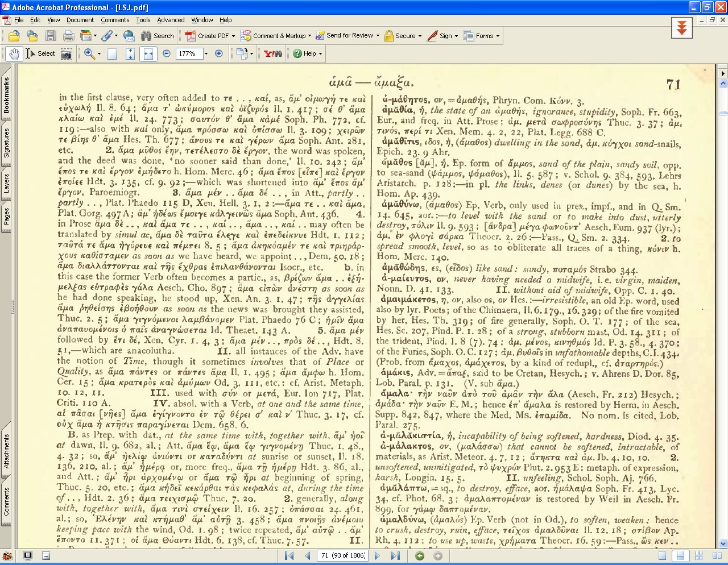Open the Comments side tab
The height and width of the screenshot is (565, 728).
[6, 501]
